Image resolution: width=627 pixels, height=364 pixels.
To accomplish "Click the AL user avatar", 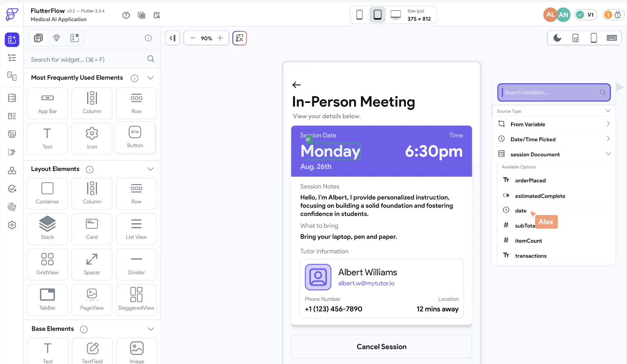I will click(x=550, y=14).
